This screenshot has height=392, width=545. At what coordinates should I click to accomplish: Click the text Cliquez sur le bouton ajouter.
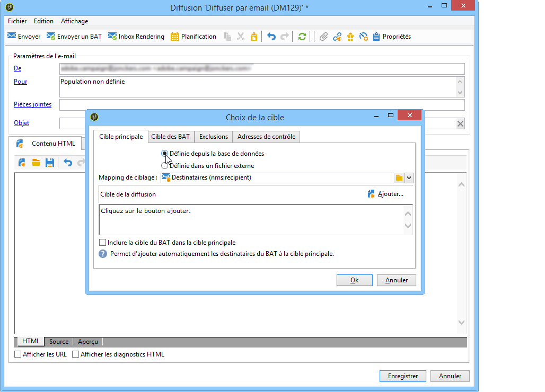[x=146, y=211]
